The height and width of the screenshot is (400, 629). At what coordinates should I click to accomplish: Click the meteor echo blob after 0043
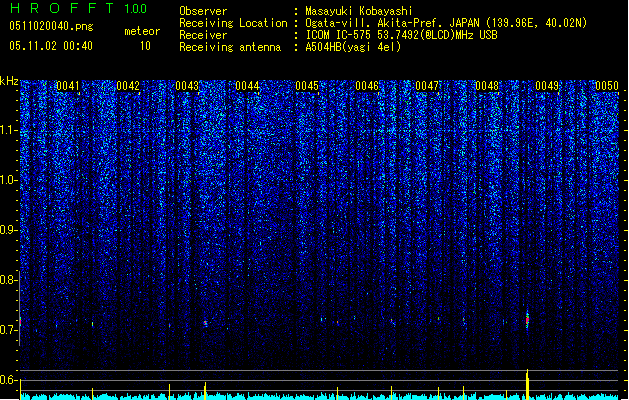click(x=205, y=323)
